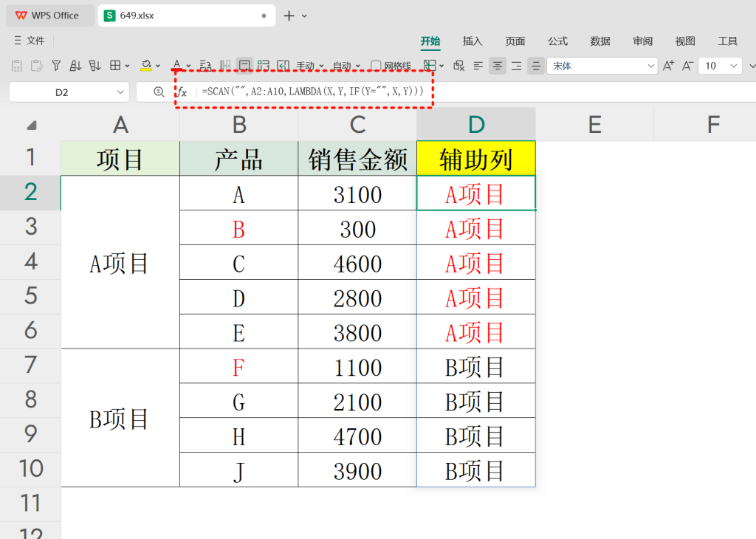Apply the red font color A

click(177, 66)
